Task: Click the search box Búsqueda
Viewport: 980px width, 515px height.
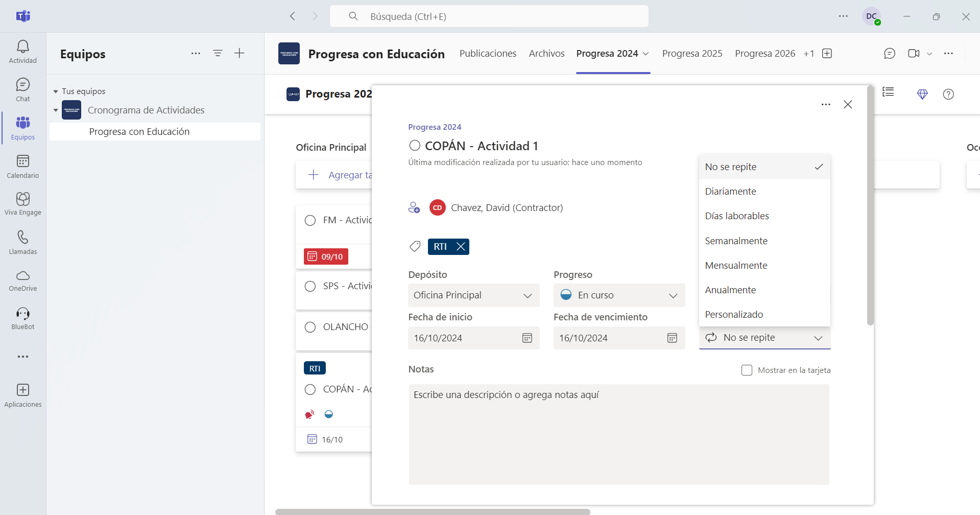Action: [489, 16]
